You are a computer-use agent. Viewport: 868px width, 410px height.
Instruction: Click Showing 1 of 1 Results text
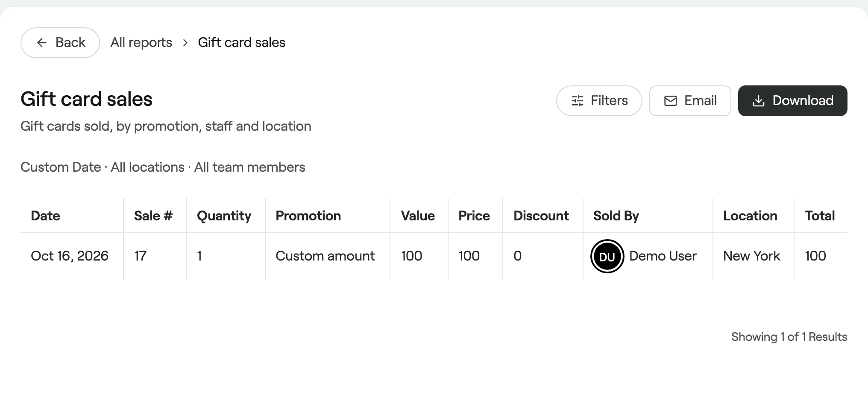coord(789,337)
